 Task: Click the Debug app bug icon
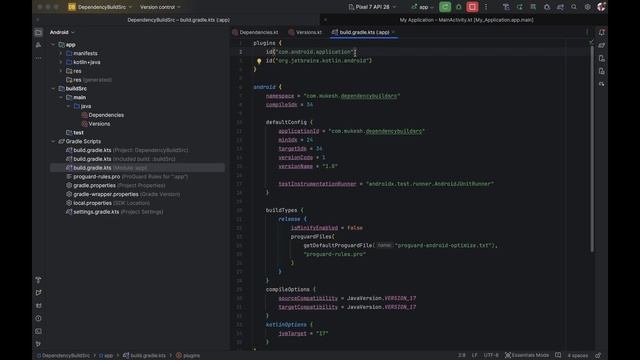pyautogui.click(x=459, y=7)
